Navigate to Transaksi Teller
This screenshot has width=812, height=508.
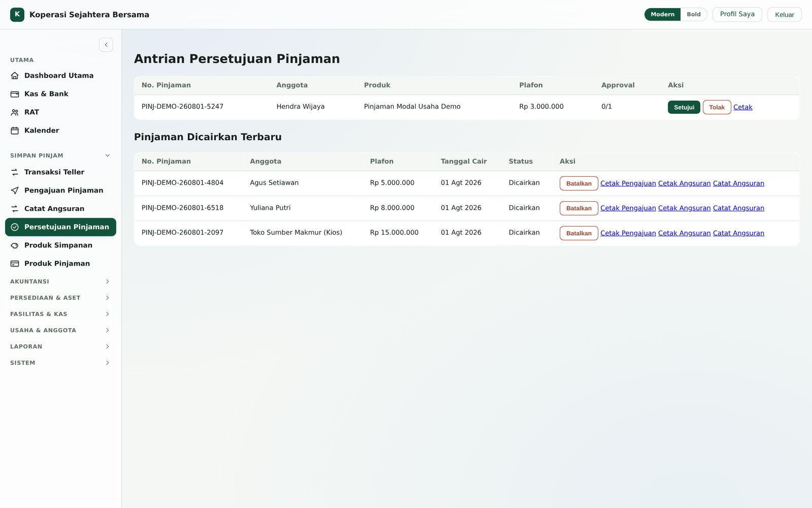(60, 172)
